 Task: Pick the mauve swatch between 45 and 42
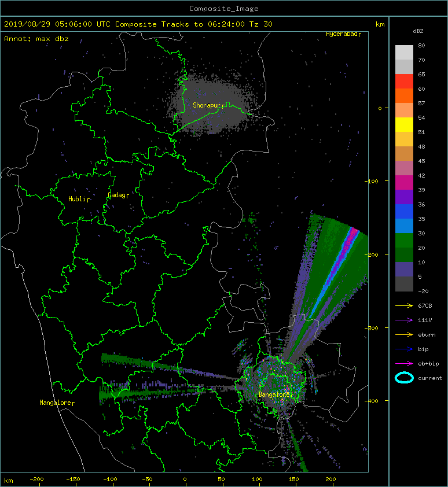click(404, 168)
